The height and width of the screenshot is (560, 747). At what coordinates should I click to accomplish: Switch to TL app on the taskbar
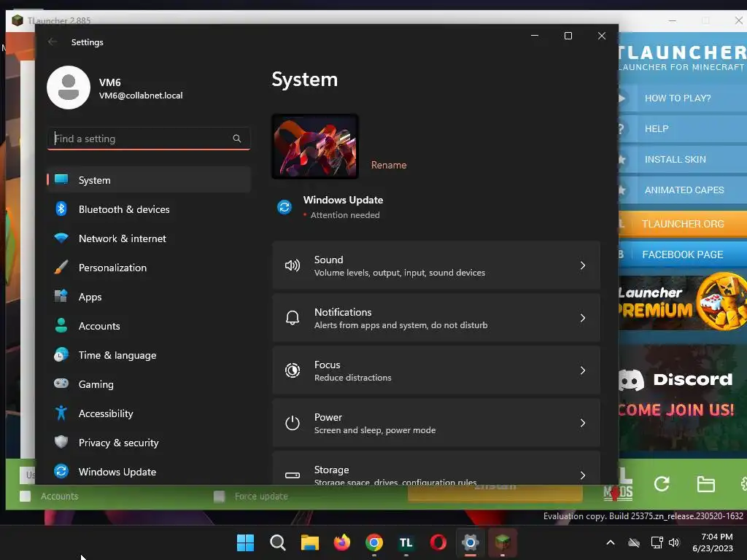(x=406, y=542)
